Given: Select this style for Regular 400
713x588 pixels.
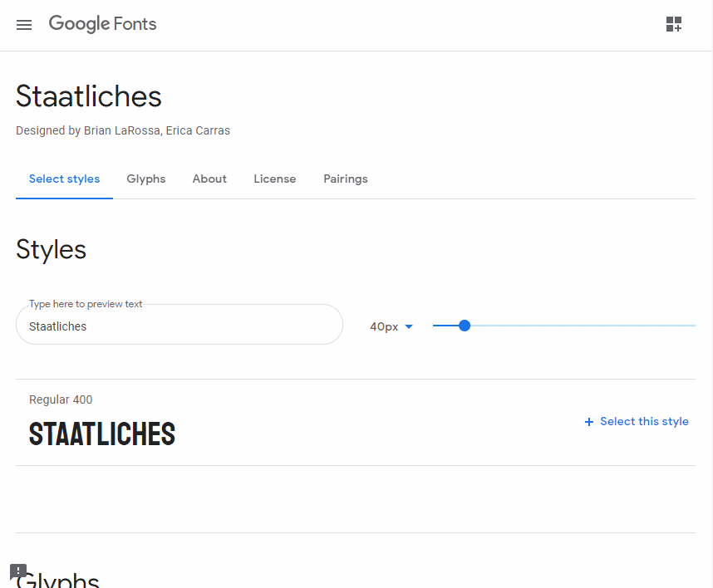Looking at the screenshot, I should (x=637, y=422).
